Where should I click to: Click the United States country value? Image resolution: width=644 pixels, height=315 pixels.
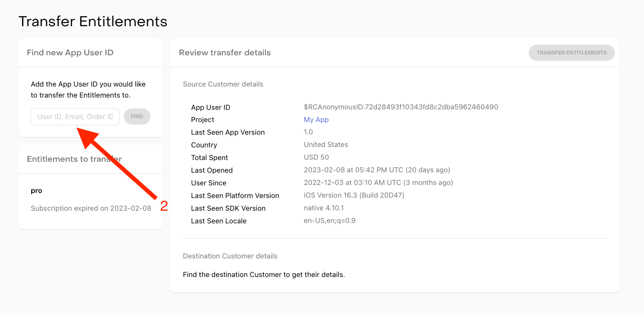(326, 144)
